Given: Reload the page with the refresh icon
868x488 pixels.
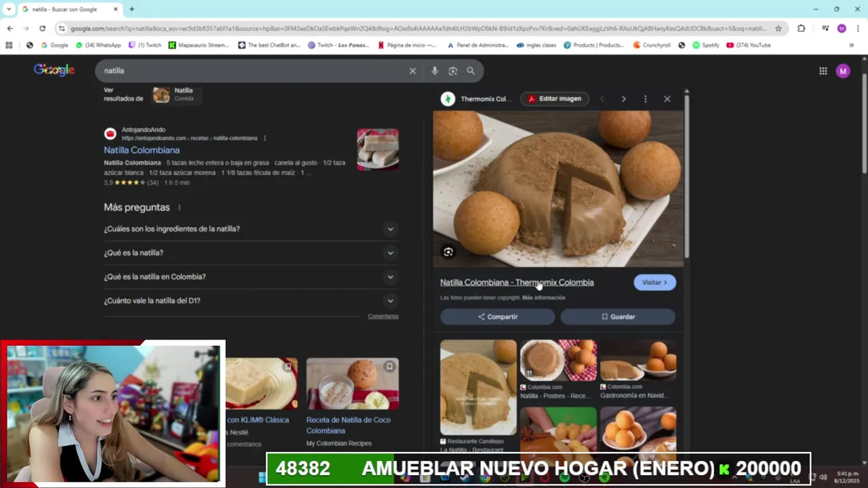Looking at the screenshot, I should [42, 28].
